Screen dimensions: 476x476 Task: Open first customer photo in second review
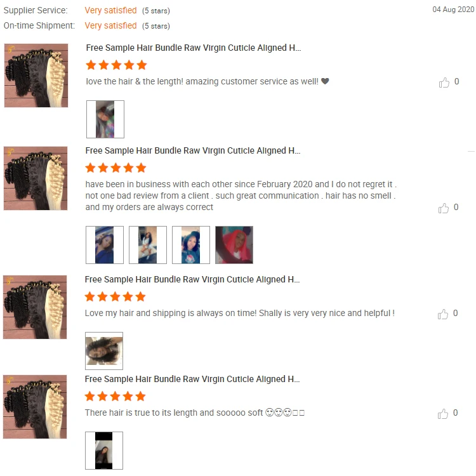click(105, 245)
